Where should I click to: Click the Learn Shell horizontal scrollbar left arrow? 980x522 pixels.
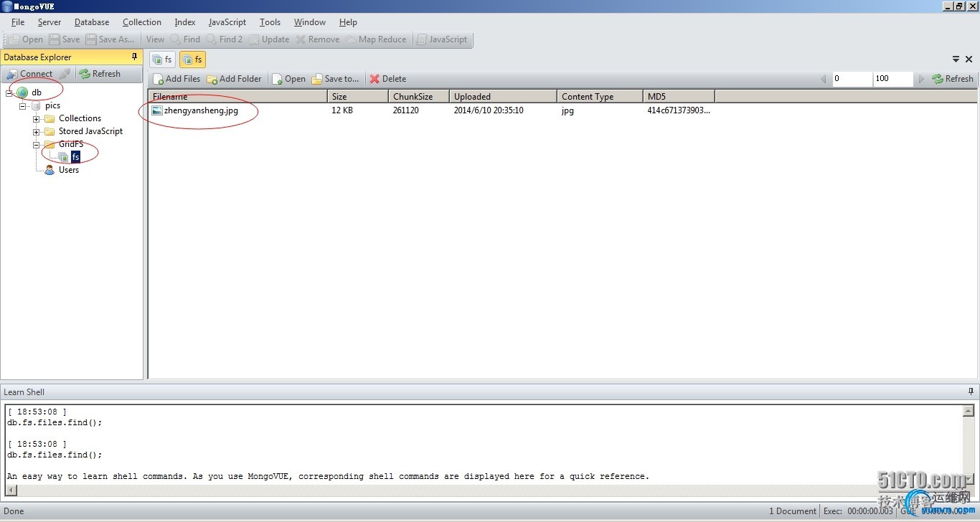tap(11, 490)
